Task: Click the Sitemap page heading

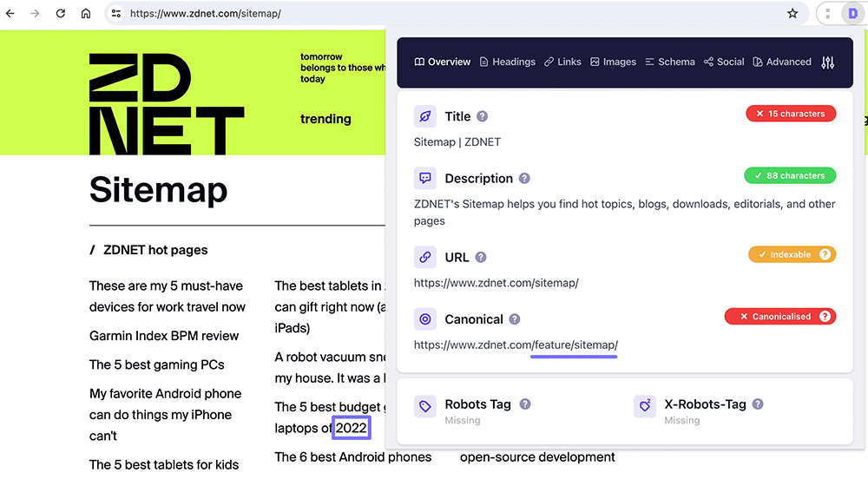Action: (x=158, y=190)
